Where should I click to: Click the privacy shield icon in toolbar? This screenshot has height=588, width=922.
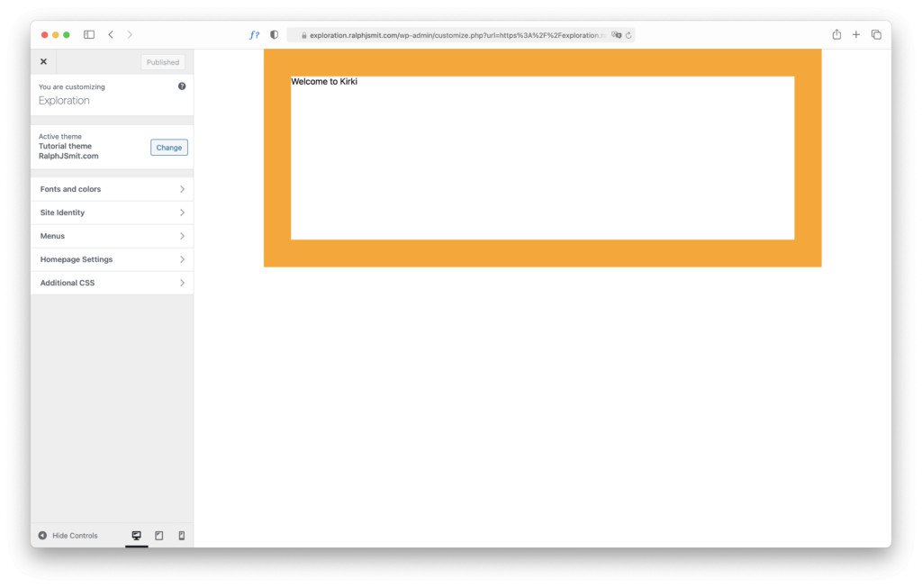point(274,33)
